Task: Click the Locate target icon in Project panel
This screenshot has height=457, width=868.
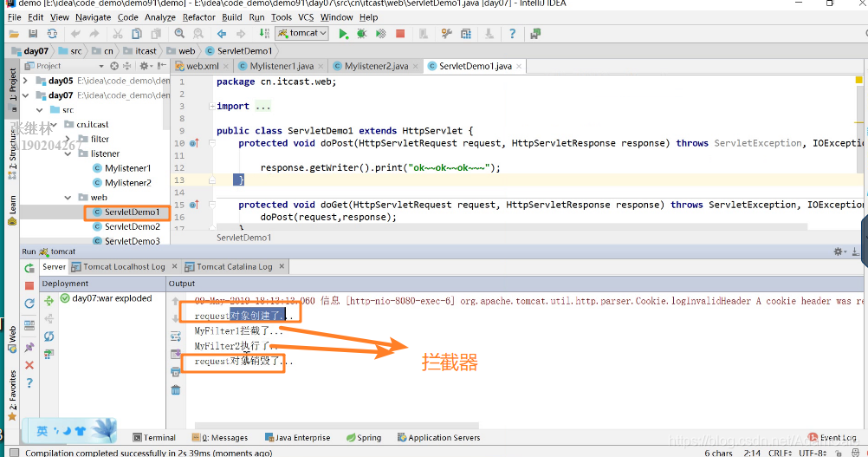Action: [114, 66]
